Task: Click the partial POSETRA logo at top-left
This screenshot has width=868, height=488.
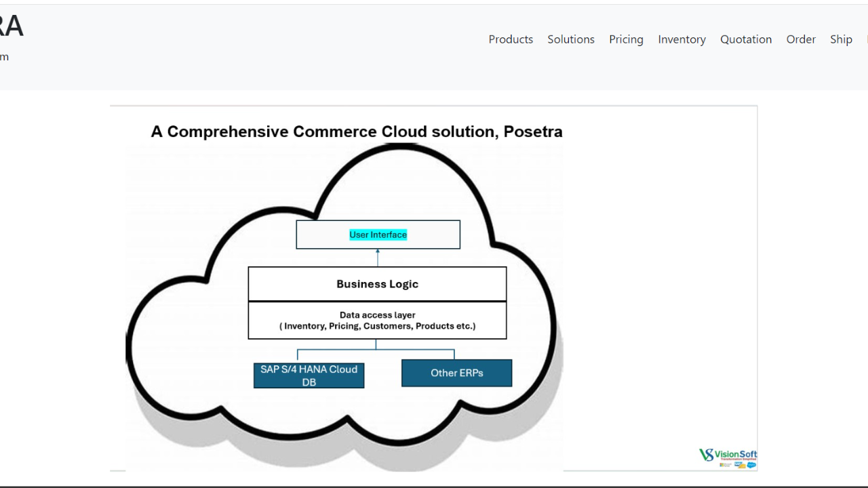Action: (x=12, y=27)
